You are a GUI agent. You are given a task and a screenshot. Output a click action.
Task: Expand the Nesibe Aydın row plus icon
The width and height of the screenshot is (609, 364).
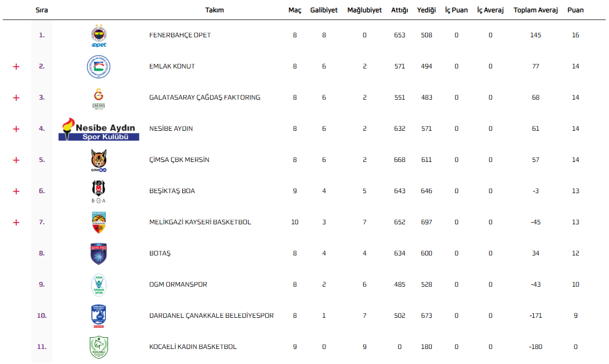pos(16,129)
